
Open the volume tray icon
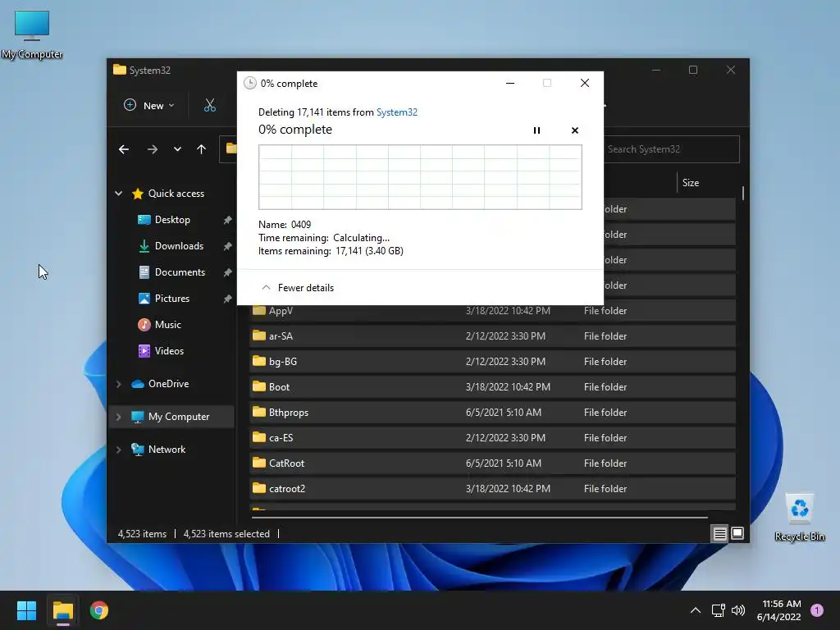(x=738, y=610)
